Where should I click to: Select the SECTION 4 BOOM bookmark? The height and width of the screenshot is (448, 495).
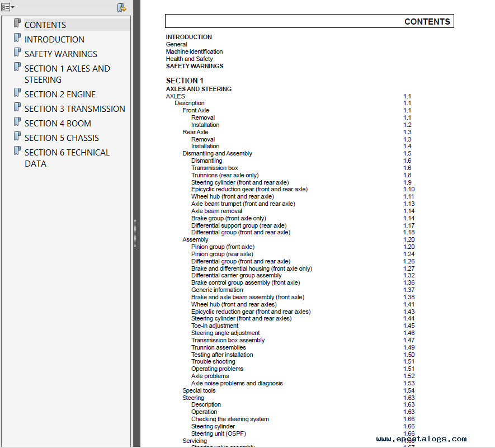58,124
